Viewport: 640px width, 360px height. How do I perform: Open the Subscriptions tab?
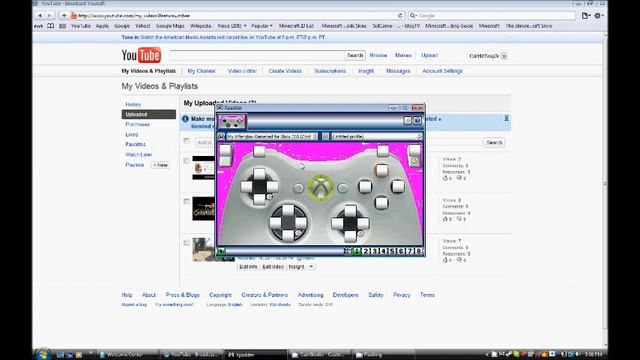click(330, 71)
